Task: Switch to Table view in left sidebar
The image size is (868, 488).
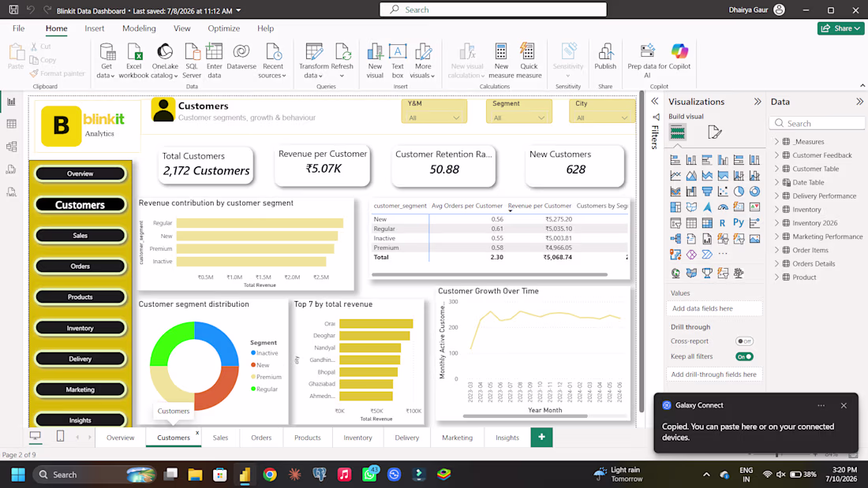Action: (x=11, y=124)
